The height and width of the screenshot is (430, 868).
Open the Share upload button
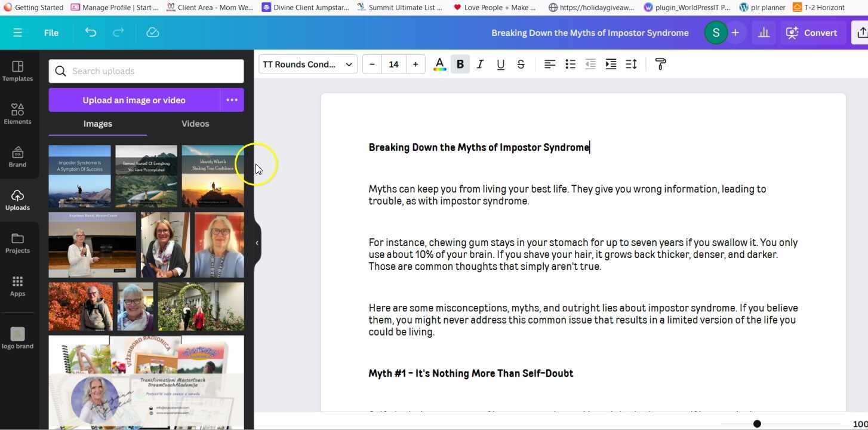[x=860, y=33]
